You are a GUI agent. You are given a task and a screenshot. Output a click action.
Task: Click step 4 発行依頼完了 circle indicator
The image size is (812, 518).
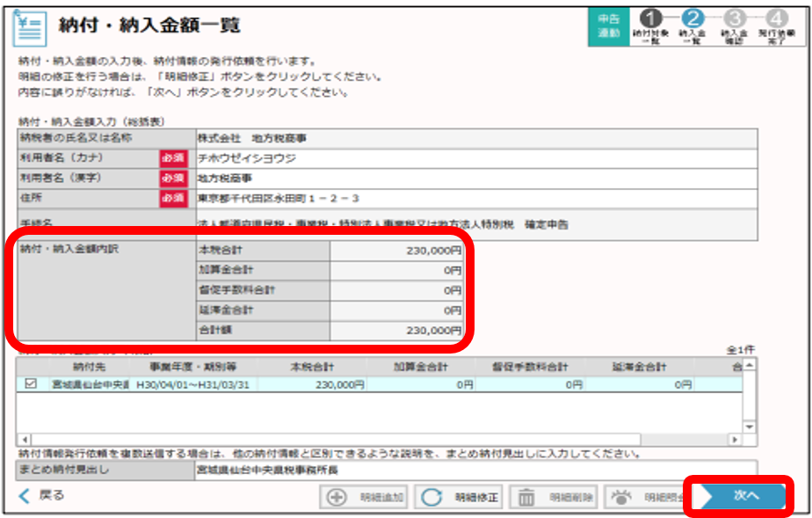click(x=777, y=17)
